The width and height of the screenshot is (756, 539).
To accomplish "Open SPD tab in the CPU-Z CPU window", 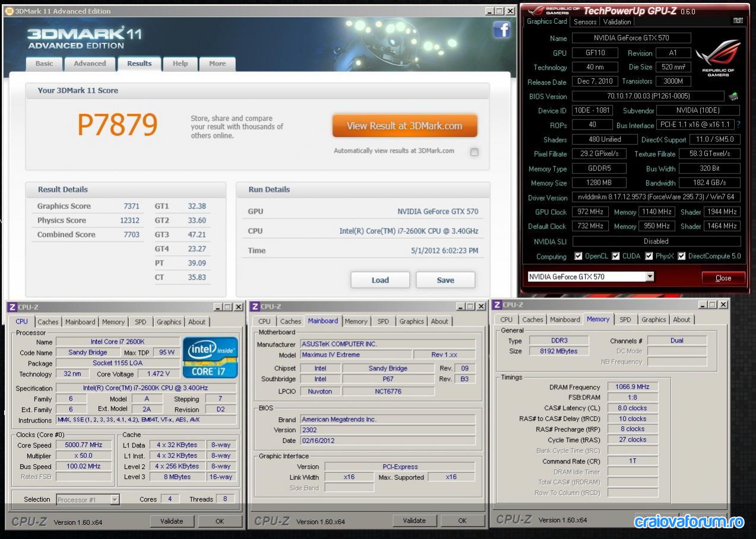I will 140,322.
